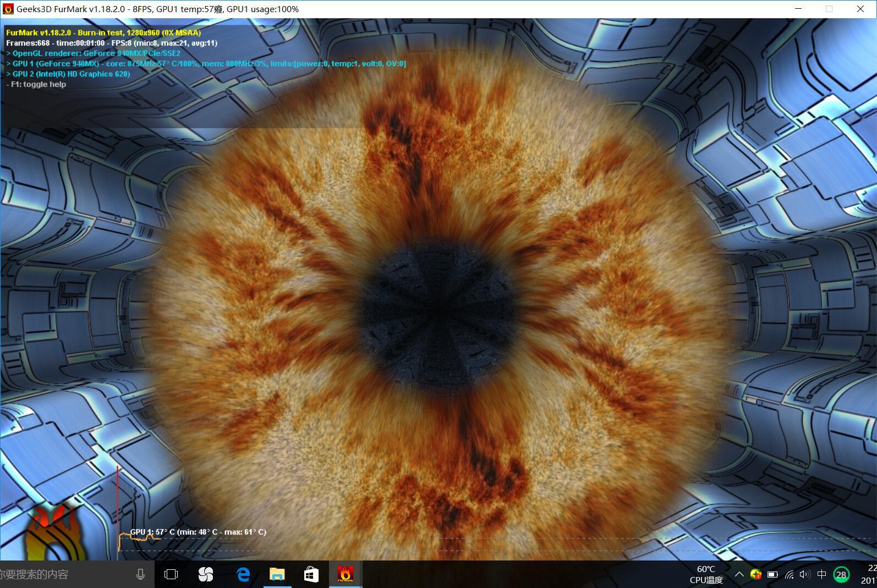This screenshot has width=877, height=588.
Task: Open the volume speaker tray icon
Action: [805, 574]
